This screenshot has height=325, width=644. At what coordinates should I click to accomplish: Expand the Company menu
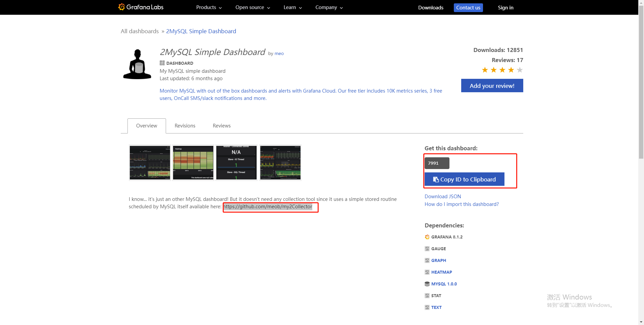pyautogui.click(x=329, y=7)
